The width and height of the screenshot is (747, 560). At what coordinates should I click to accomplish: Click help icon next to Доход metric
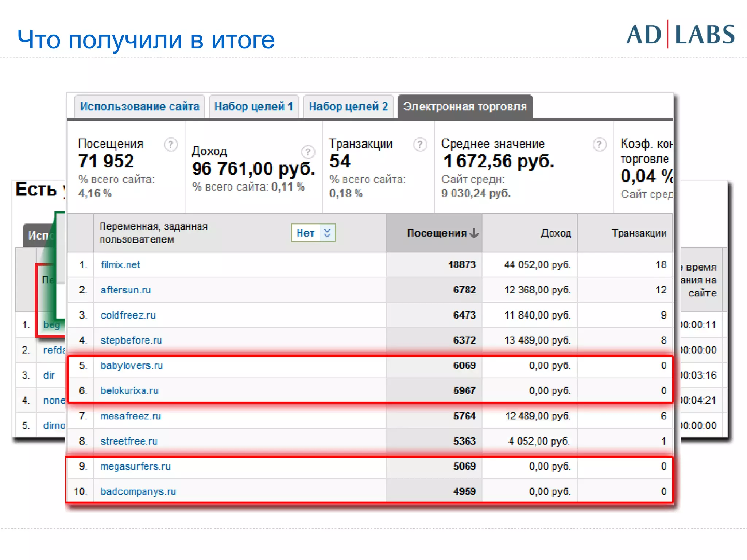[308, 152]
